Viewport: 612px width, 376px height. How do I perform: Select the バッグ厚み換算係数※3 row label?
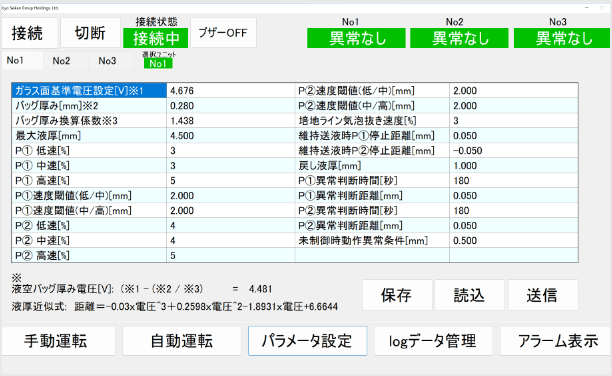coord(89,121)
